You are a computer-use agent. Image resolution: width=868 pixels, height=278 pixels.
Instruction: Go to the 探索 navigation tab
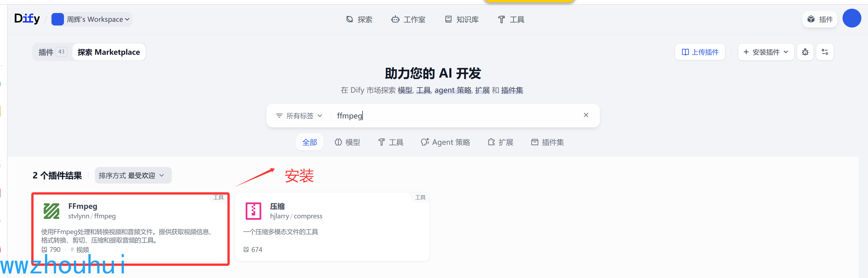click(x=359, y=20)
